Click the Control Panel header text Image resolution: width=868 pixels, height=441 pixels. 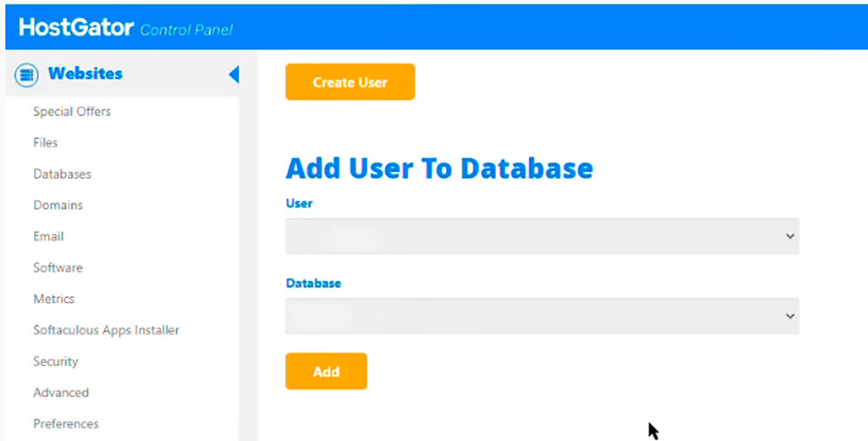coord(187,30)
